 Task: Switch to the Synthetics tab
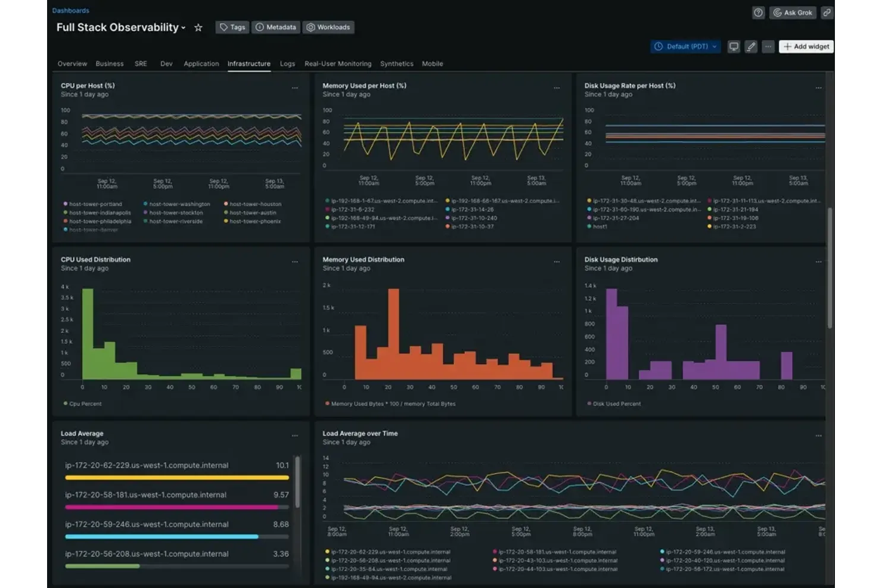coord(397,64)
